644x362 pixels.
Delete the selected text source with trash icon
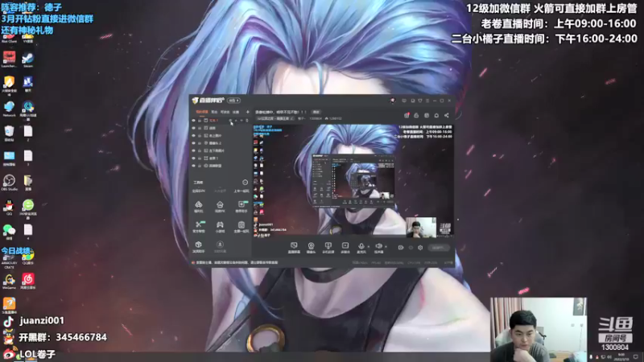point(247,121)
